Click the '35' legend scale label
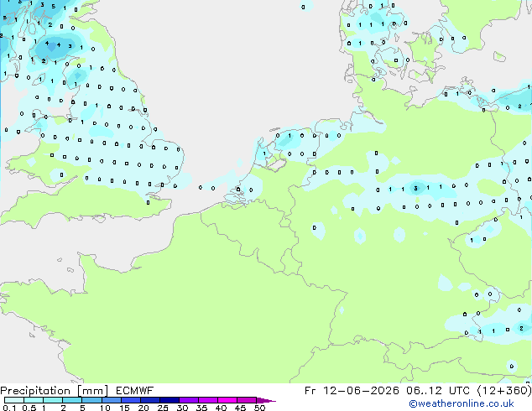Screen dimensions: 532x411 click(201, 408)
